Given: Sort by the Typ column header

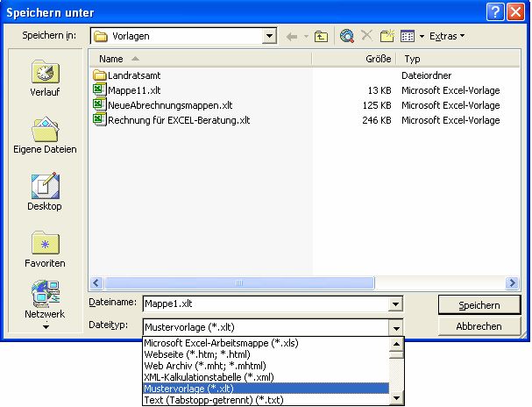Looking at the screenshot, I should (x=458, y=59).
